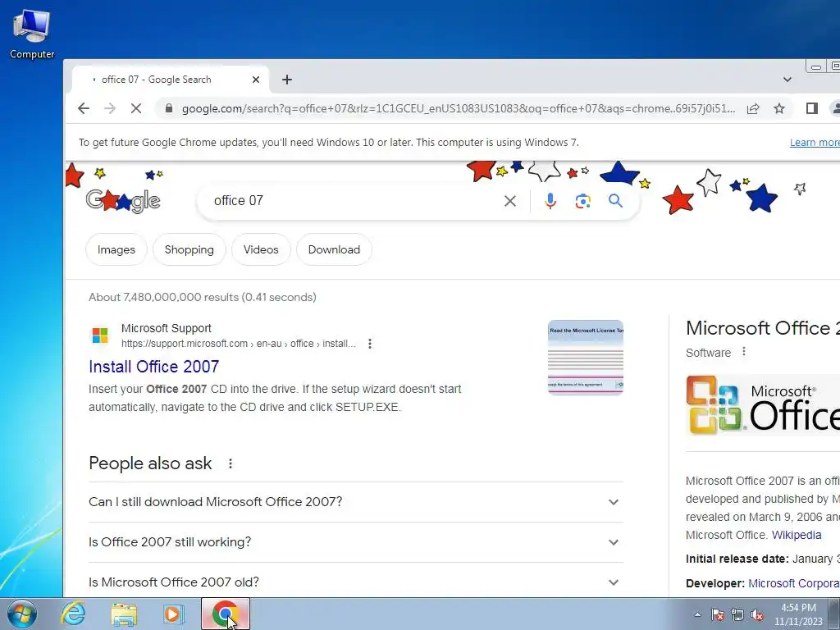
Task: Open the support.microsoft.com URL breadcrumb
Action: (239, 344)
